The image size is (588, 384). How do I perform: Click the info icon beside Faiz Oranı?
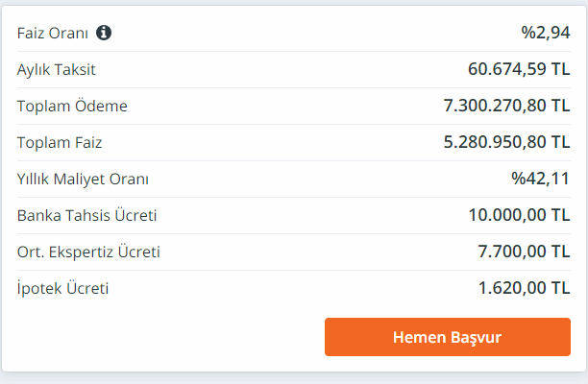[104, 33]
